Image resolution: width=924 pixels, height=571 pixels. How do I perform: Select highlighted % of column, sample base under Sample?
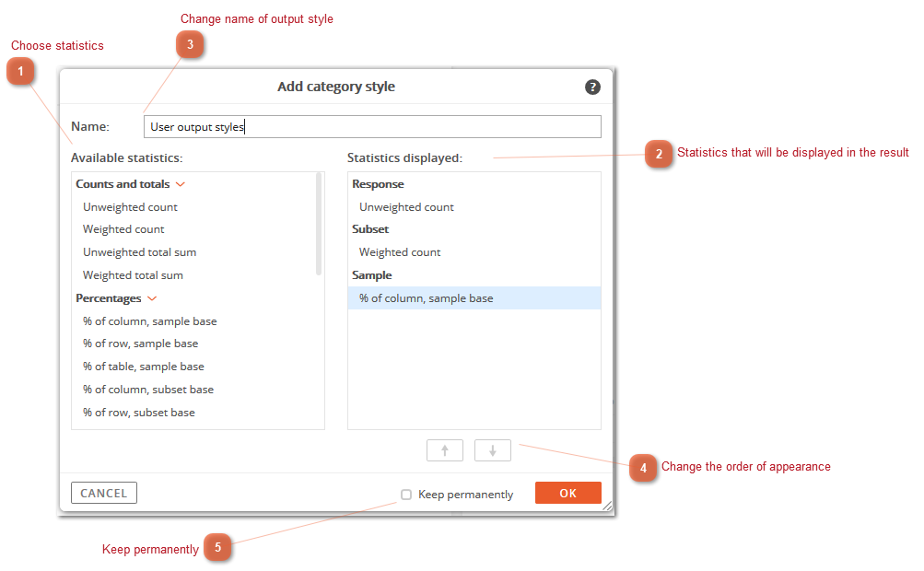point(474,298)
